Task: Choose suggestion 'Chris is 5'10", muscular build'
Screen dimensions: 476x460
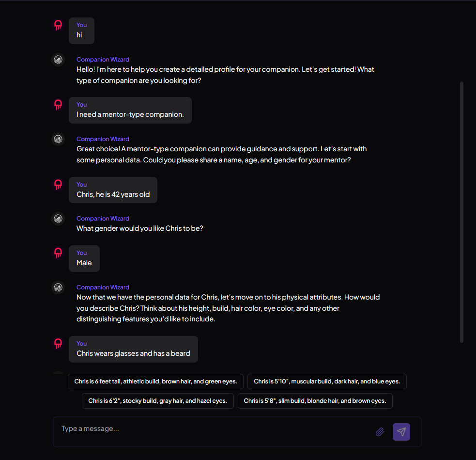Action: pyautogui.click(x=327, y=381)
